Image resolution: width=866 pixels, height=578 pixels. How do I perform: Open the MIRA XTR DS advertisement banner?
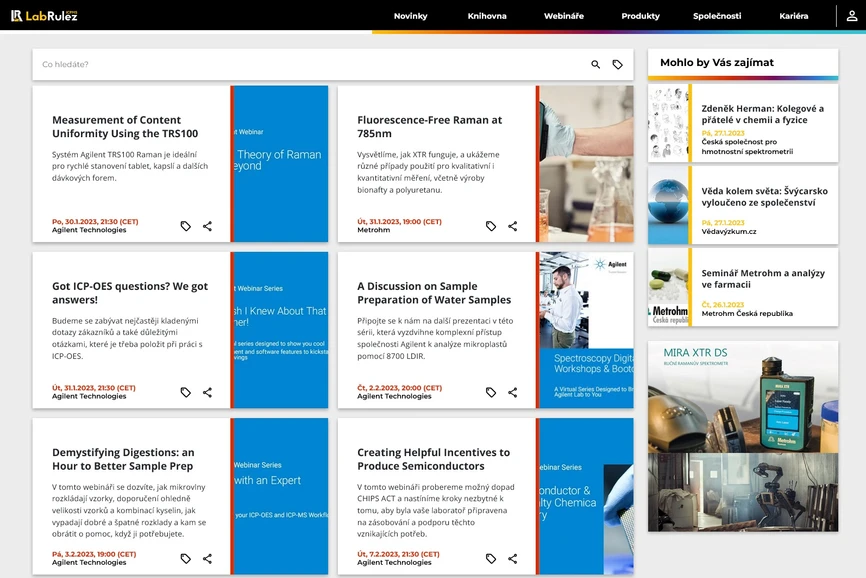(x=743, y=397)
